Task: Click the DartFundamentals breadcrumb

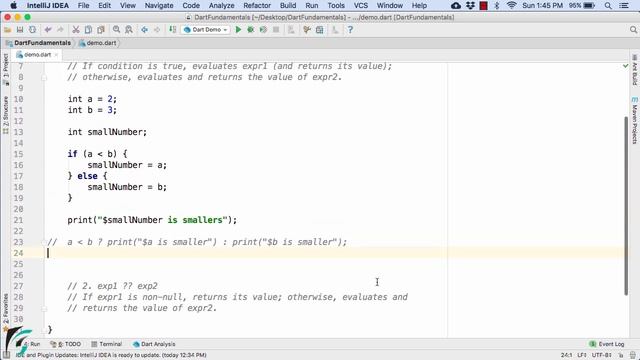Action: point(38,43)
